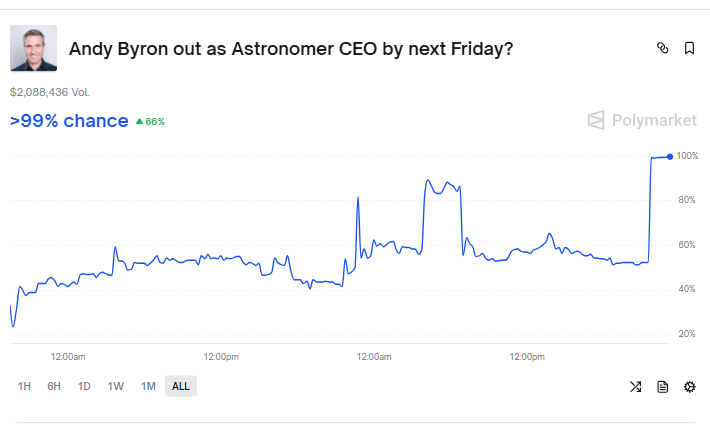Open the document icon below chart
The image size is (710, 424).
point(662,386)
